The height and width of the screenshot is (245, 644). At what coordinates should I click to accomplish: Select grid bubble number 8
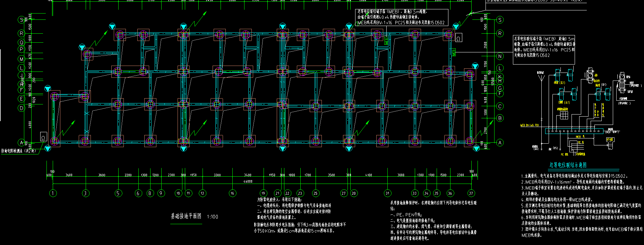click(x=150, y=193)
